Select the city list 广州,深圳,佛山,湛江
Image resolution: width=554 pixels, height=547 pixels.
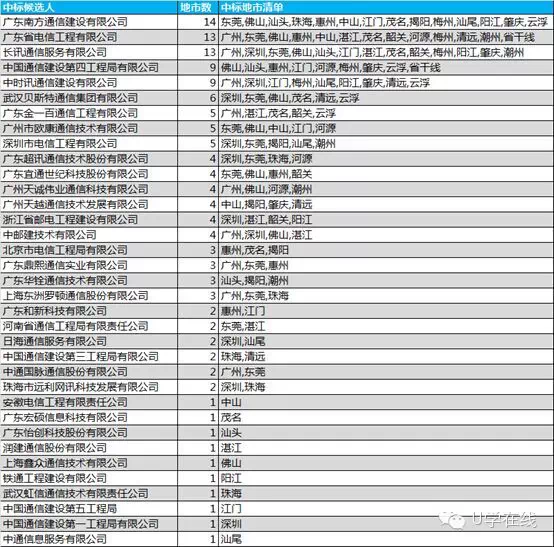386,235
